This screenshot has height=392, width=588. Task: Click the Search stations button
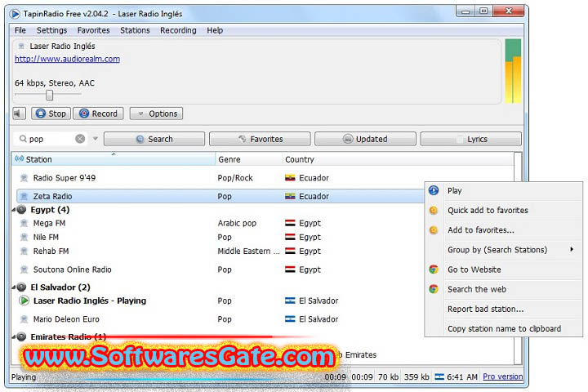[154, 139]
